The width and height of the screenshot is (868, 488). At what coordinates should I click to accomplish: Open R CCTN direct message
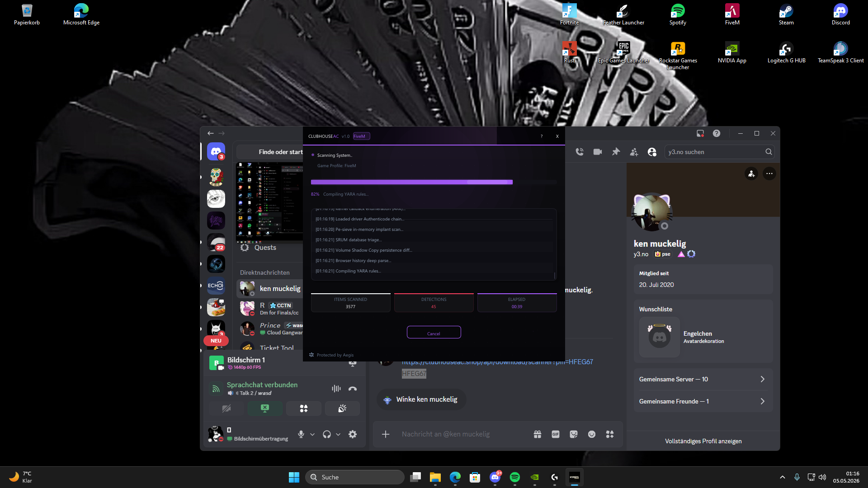(270, 309)
